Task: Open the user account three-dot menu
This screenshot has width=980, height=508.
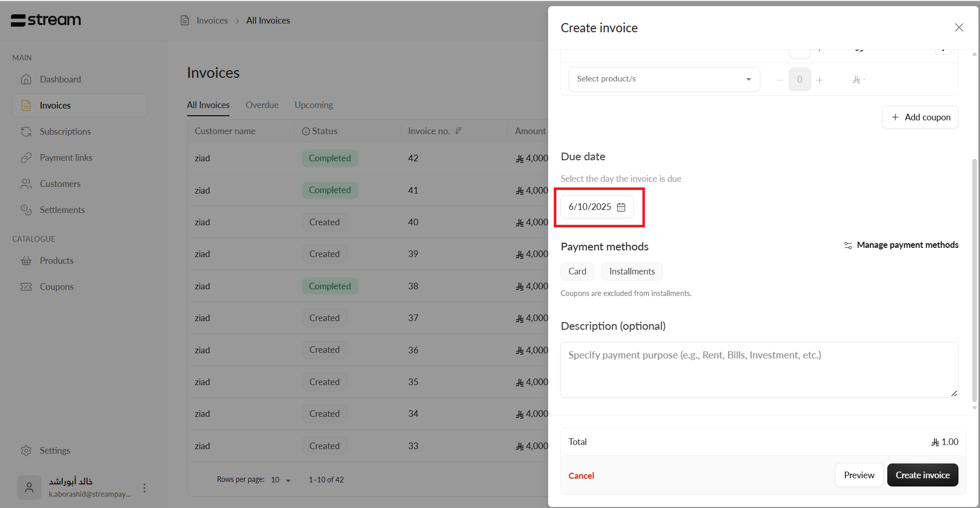Action: (144, 488)
